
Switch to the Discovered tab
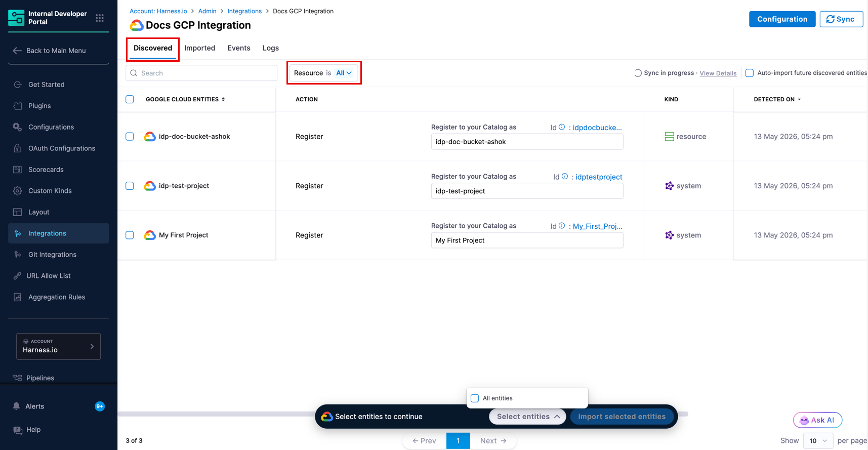click(153, 48)
